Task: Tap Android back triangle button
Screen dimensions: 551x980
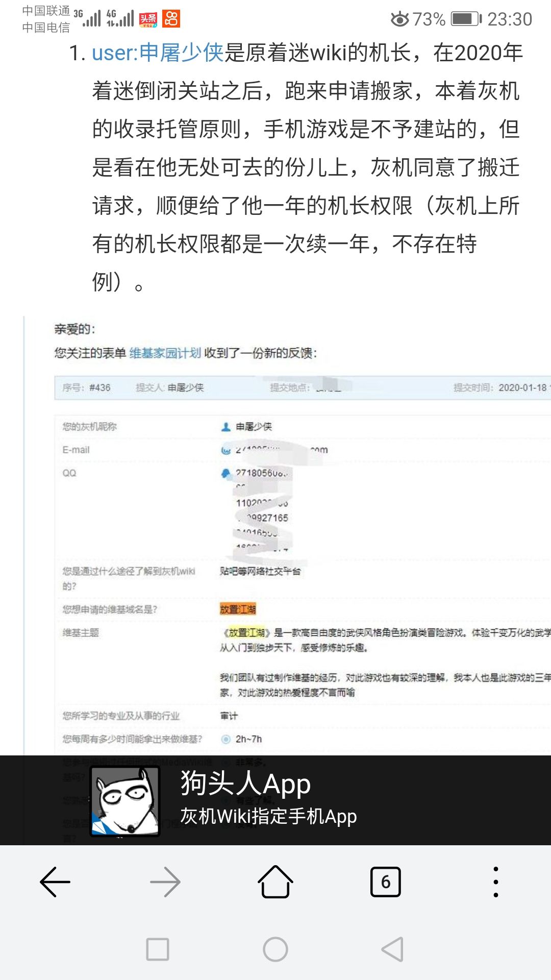Action: pos(393,949)
